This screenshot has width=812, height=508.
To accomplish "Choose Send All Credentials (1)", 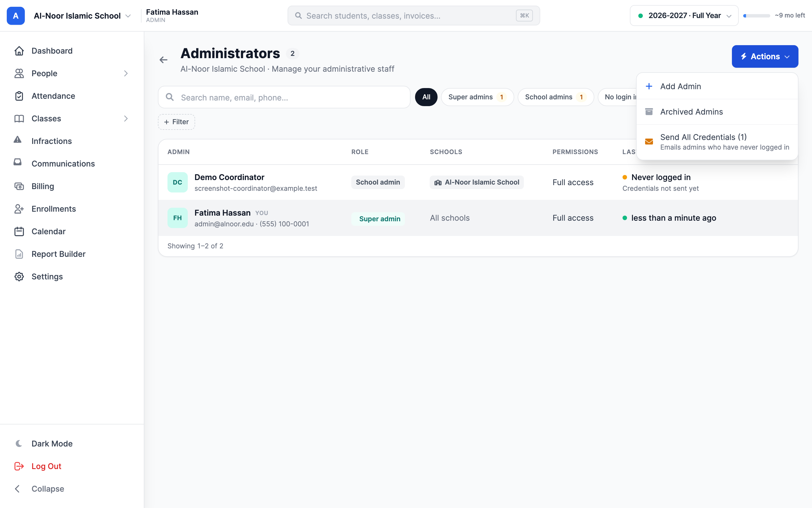I will point(717,142).
